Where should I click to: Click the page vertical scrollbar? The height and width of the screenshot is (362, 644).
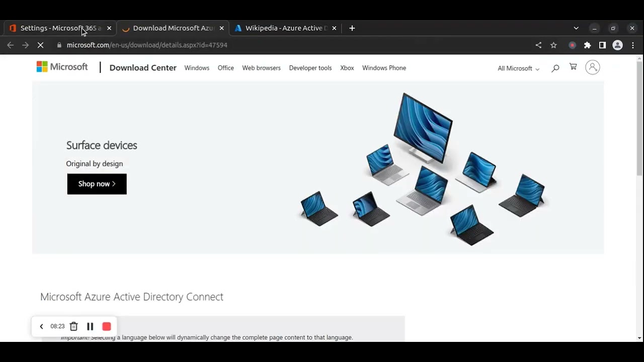coord(639,119)
